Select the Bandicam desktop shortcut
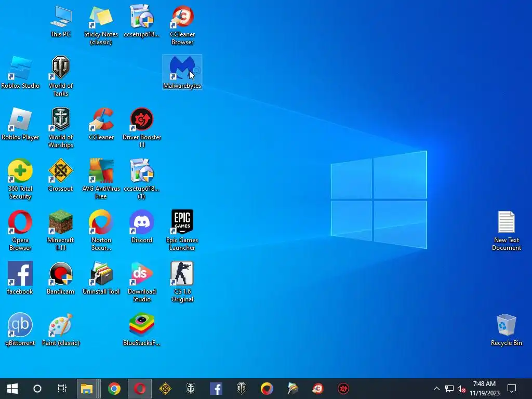The width and height of the screenshot is (532, 399). [x=61, y=278]
